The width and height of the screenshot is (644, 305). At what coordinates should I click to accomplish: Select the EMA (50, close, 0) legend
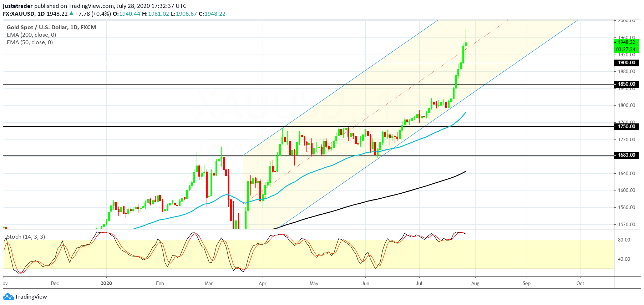30,42
